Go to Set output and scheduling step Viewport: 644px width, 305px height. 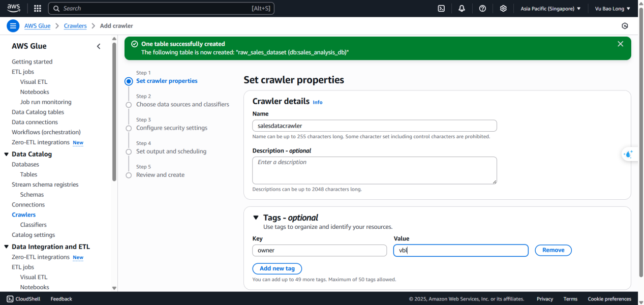pos(171,151)
